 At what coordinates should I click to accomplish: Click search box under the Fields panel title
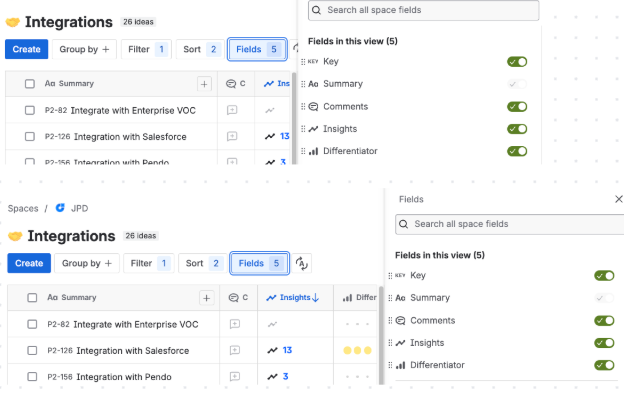(x=509, y=224)
